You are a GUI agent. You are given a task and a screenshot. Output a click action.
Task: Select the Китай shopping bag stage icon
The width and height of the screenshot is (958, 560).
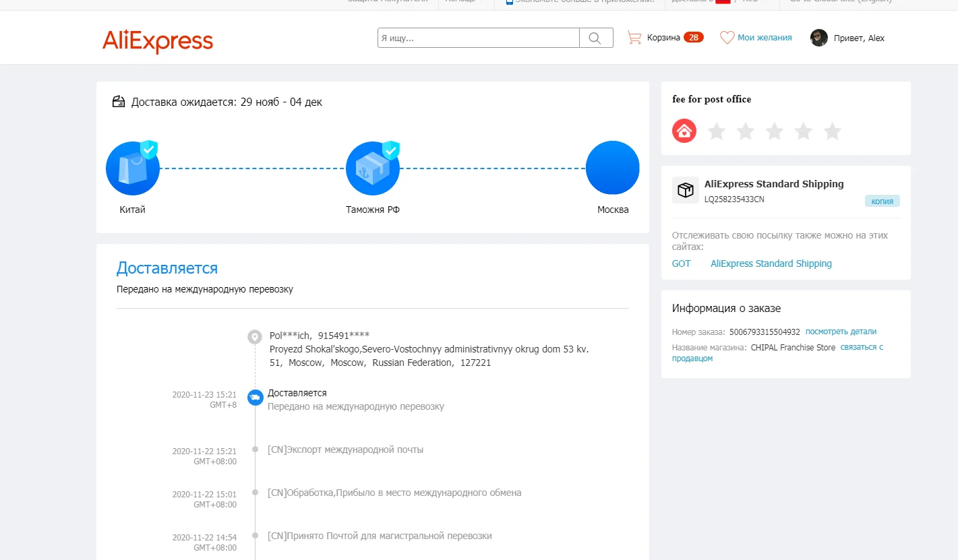click(133, 168)
